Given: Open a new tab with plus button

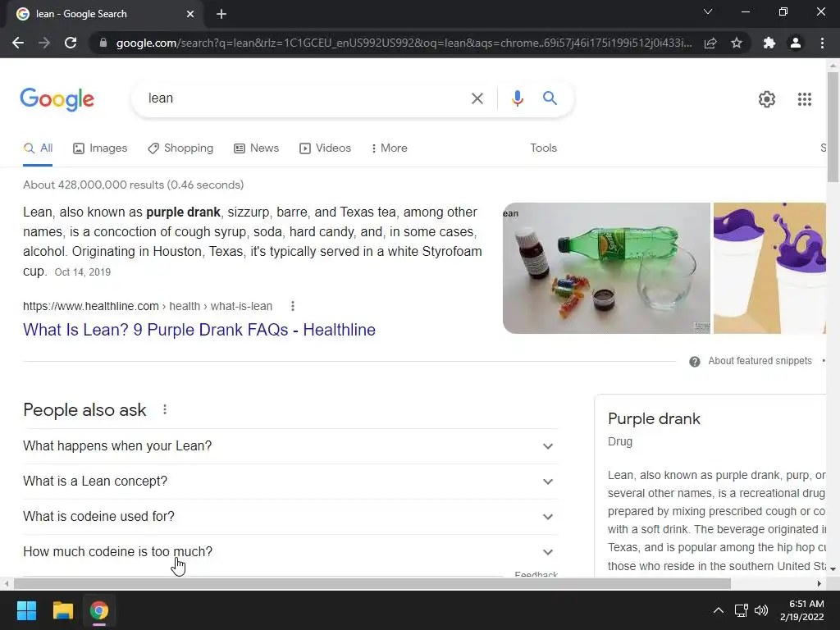Looking at the screenshot, I should click(221, 14).
